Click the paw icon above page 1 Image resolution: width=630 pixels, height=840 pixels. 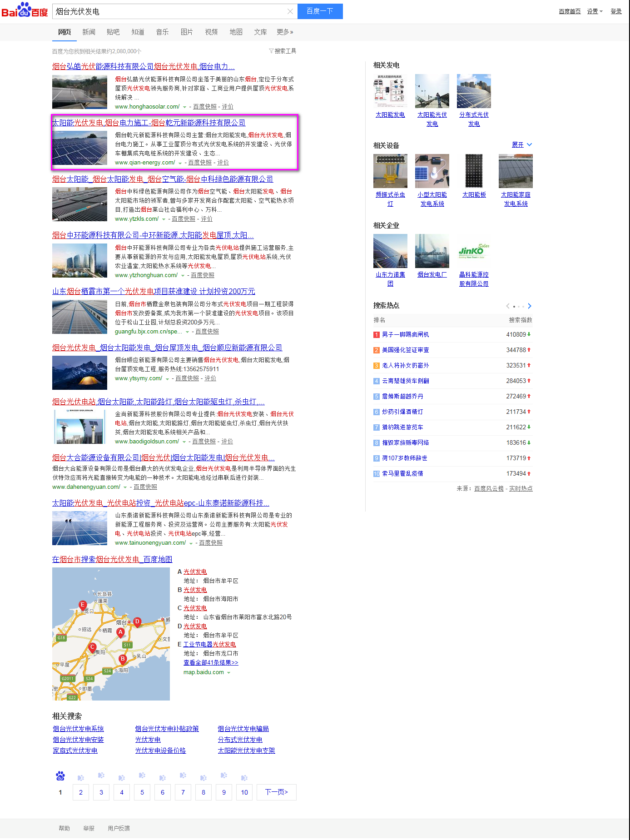coord(60,776)
